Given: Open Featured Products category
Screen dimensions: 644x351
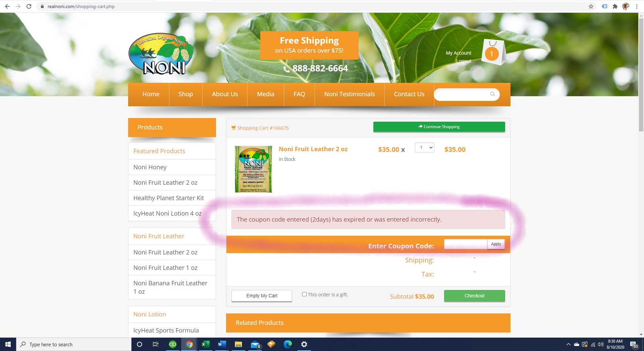Looking at the screenshot, I should click(x=159, y=151).
